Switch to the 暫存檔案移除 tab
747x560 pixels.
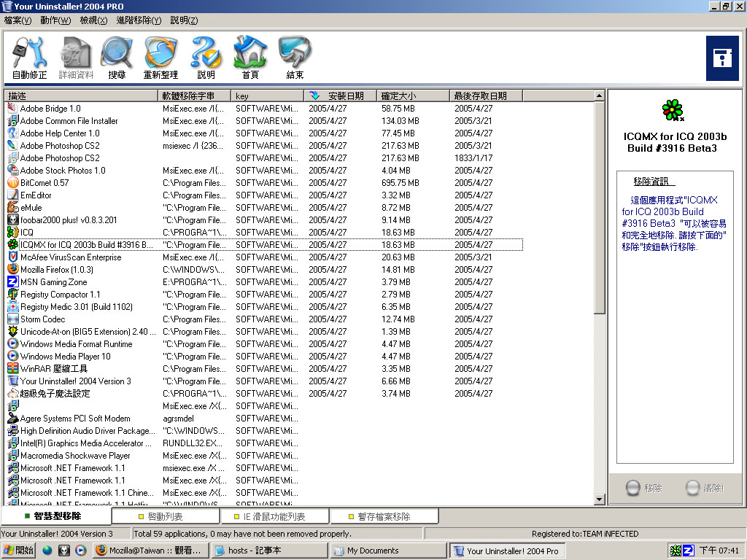click(x=384, y=516)
